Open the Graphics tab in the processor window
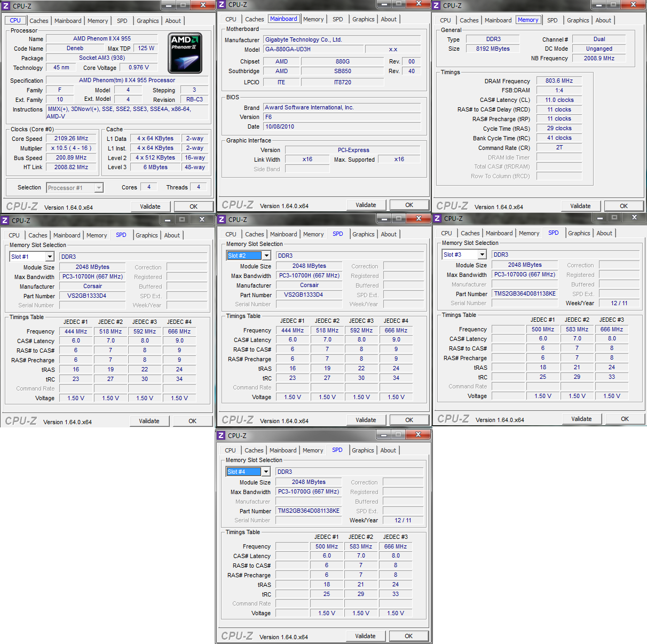Screen dimensions: 647x644 tap(148, 21)
